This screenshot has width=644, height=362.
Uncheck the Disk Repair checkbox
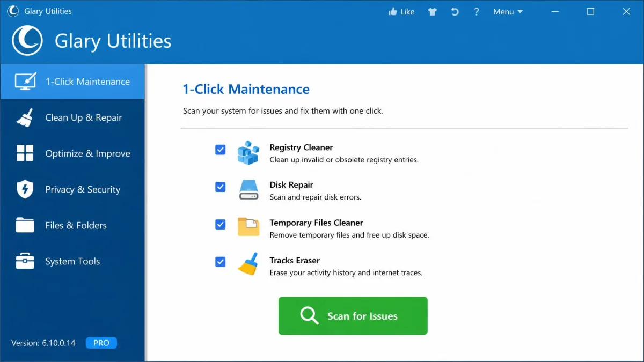(220, 187)
